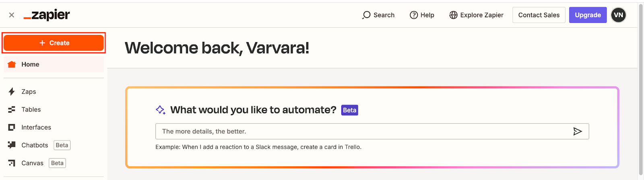Click the send arrow icon in prompt box
The width and height of the screenshot is (644, 180).
pos(577,131)
